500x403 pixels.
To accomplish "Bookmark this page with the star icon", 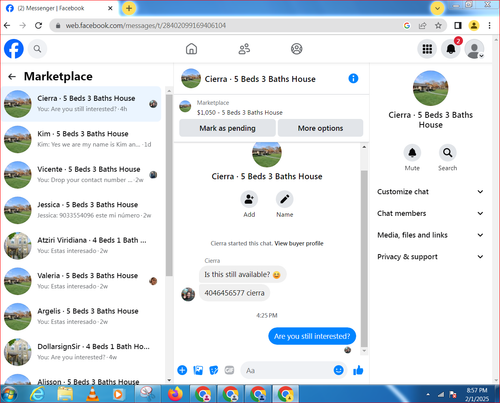I will click(x=438, y=25).
